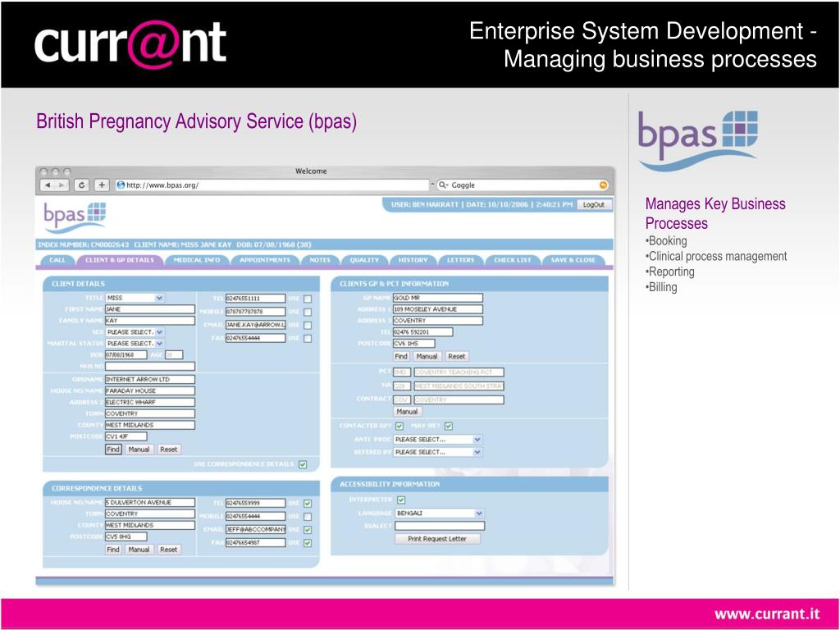Click the Town field containing COVENTRY in Correspondence Details
This screenshot has height=630, width=840.
click(150, 514)
